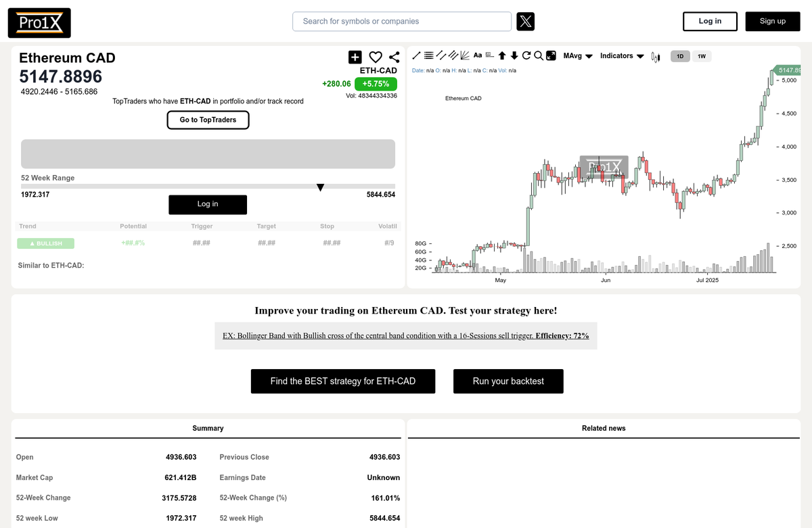Click Run your backtest button
This screenshot has width=812, height=528.
[508, 381]
